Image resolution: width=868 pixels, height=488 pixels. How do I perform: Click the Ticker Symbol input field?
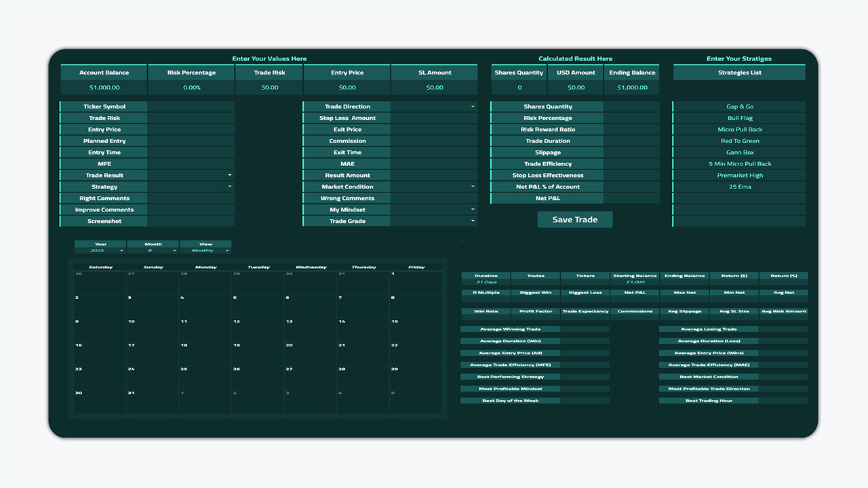[191, 106]
